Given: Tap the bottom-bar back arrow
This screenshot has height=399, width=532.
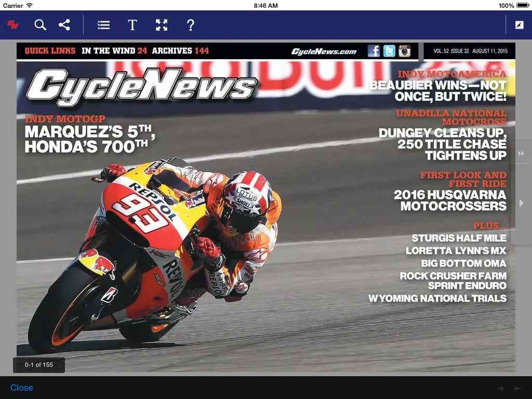Looking at the screenshot, I should (500, 388).
